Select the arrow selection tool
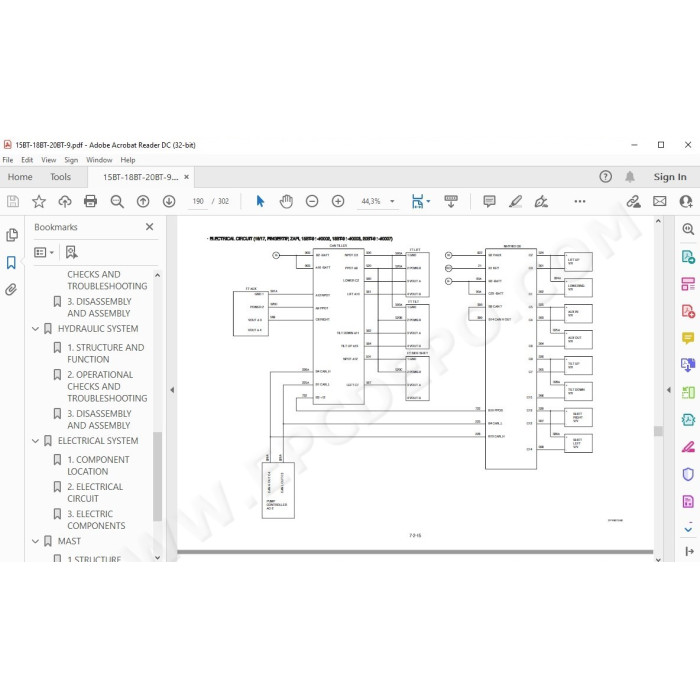Viewport: 700px width, 700px height. coord(260,201)
